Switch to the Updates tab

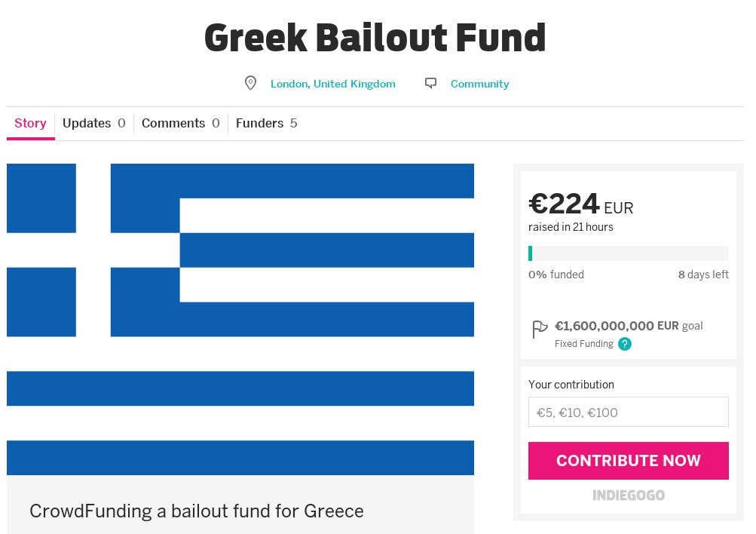pos(93,124)
